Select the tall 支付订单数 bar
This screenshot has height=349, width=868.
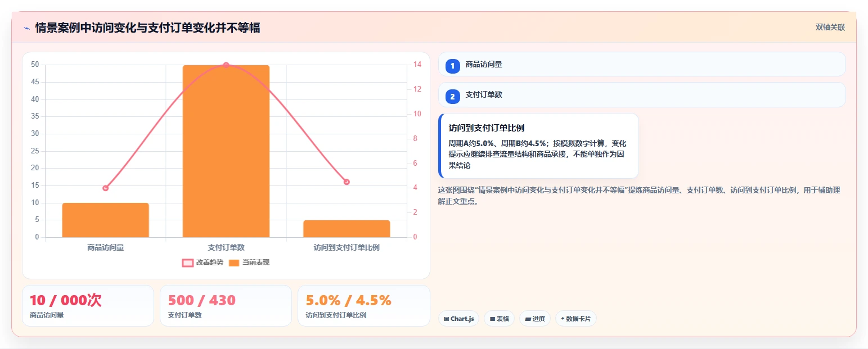226,151
